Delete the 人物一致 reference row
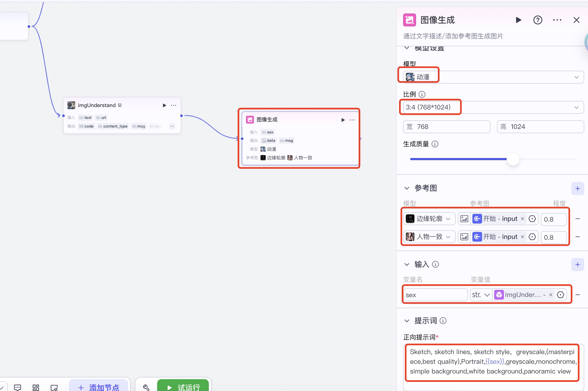This screenshot has height=391, width=588. 577,237
